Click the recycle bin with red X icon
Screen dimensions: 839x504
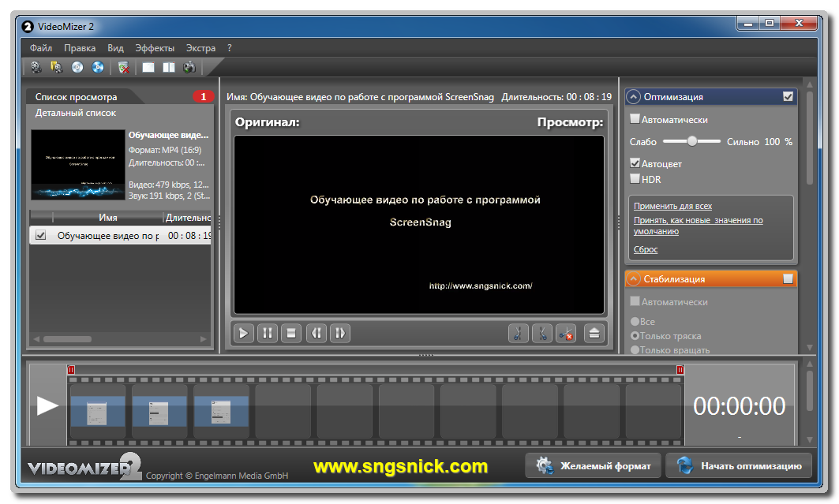point(124,67)
